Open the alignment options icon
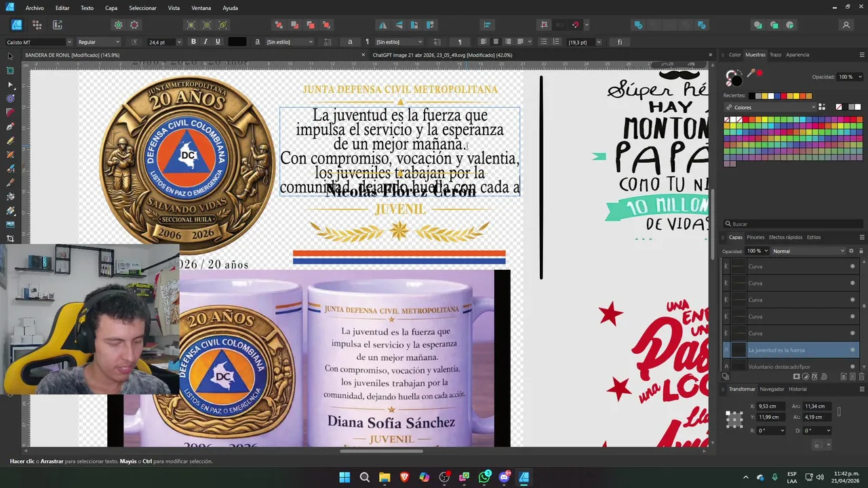This screenshot has width=868, height=488. pyautogui.click(x=487, y=25)
